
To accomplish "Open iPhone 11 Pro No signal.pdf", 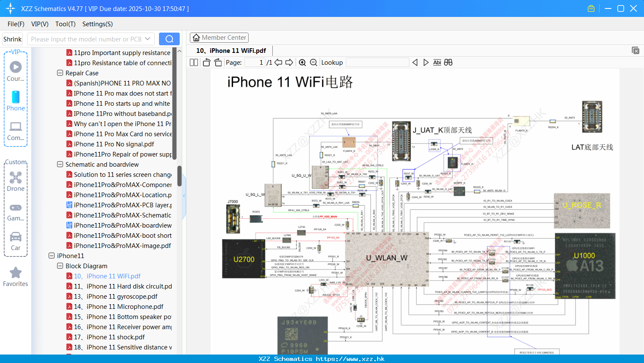I will coord(110,144).
